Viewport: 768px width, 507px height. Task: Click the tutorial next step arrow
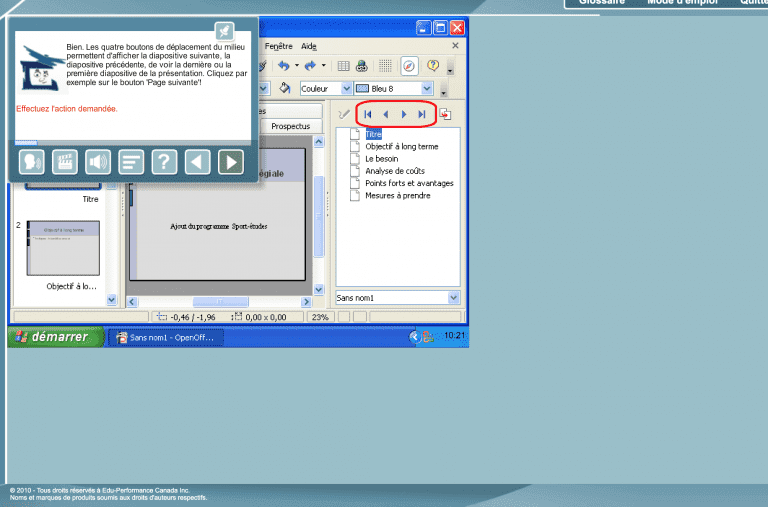click(231, 162)
